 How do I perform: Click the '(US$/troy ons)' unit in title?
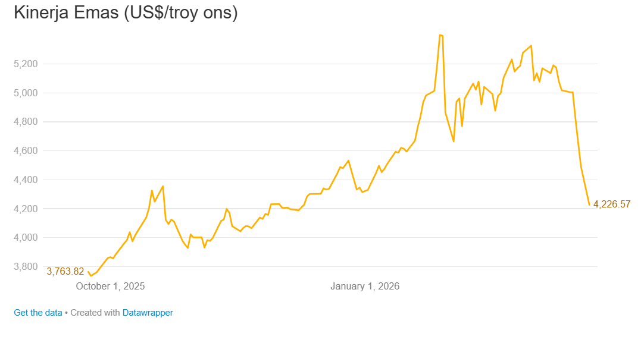click(x=180, y=12)
